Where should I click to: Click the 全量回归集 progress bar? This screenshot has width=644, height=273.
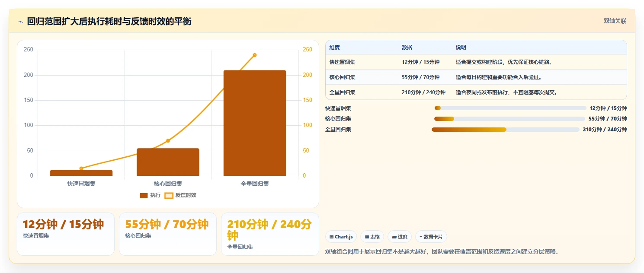coord(506,130)
